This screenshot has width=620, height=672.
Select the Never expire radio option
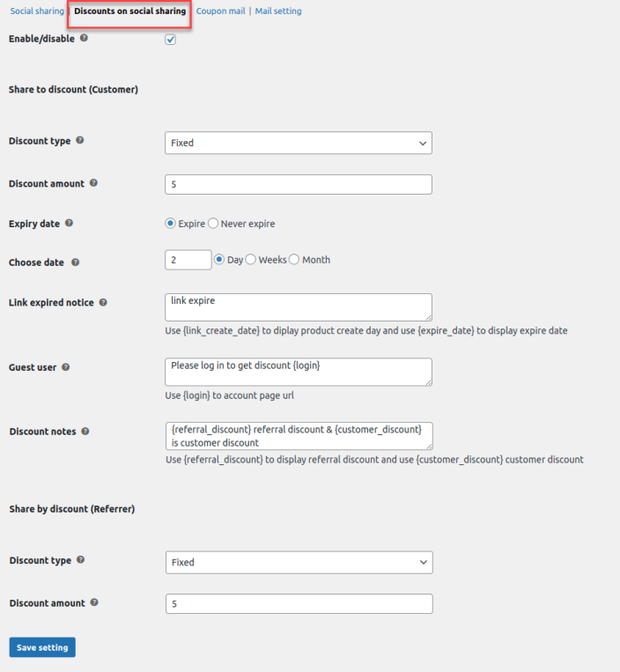[x=213, y=224]
